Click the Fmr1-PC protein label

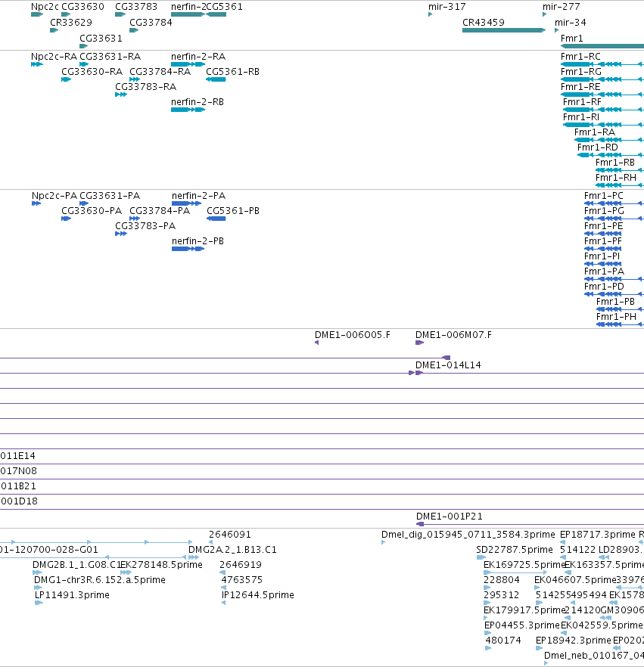[x=604, y=196]
